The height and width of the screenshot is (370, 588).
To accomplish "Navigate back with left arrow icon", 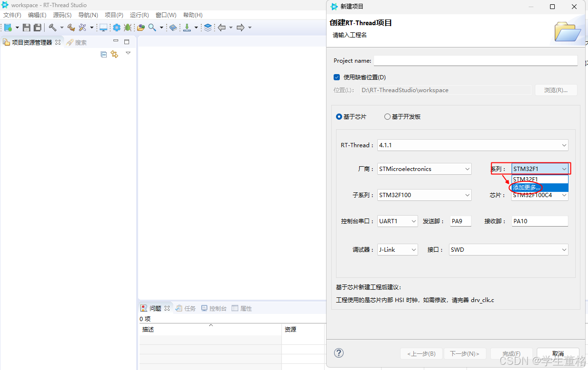I will 222,28.
